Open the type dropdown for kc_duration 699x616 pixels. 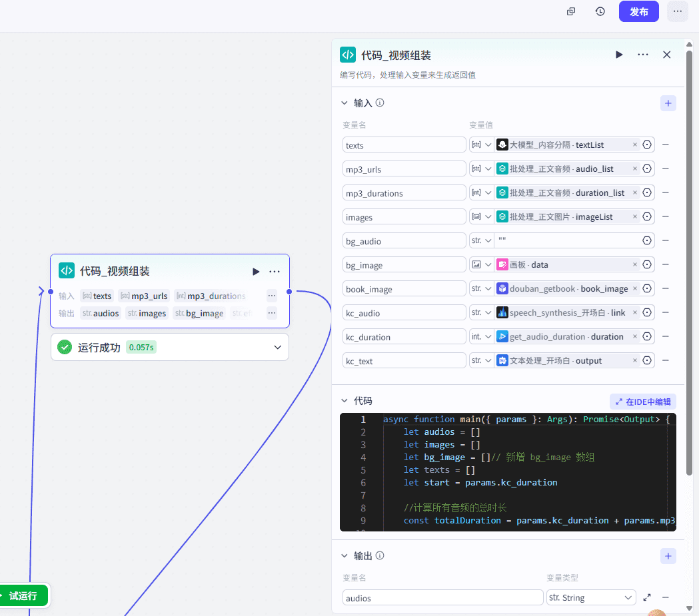pos(480,336)
